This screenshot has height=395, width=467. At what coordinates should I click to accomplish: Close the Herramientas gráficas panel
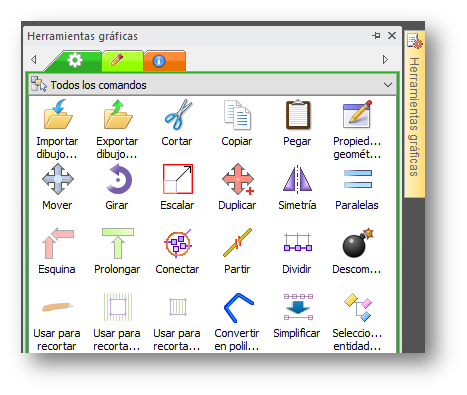pyautogui.click(x=392, y=35)
